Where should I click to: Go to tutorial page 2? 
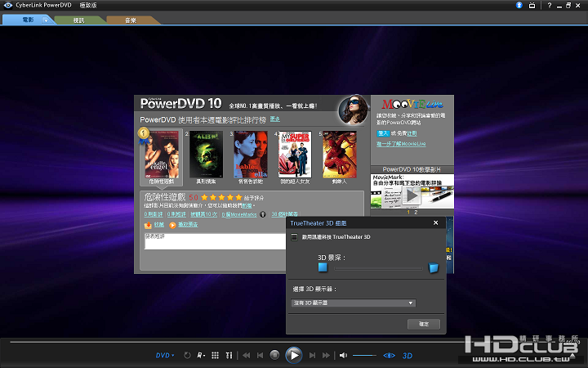pos(416,212)
